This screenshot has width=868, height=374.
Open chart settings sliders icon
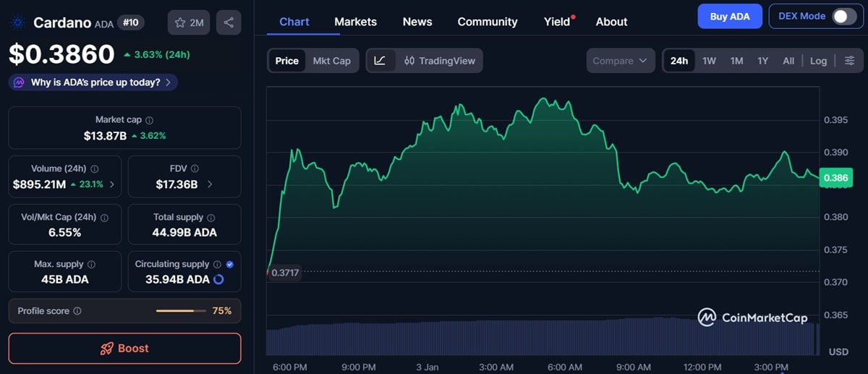click(850, 61)
